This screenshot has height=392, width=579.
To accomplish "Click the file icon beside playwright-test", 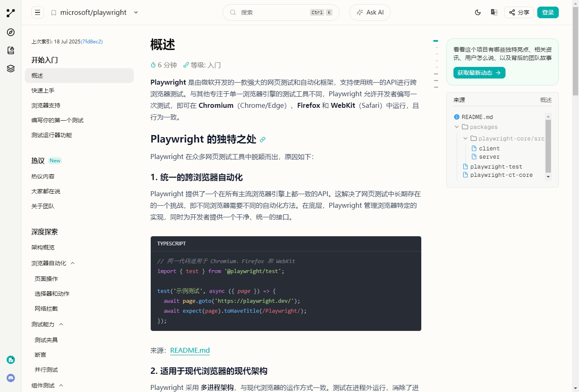I will pyautogui.click(x=465, y=166).
